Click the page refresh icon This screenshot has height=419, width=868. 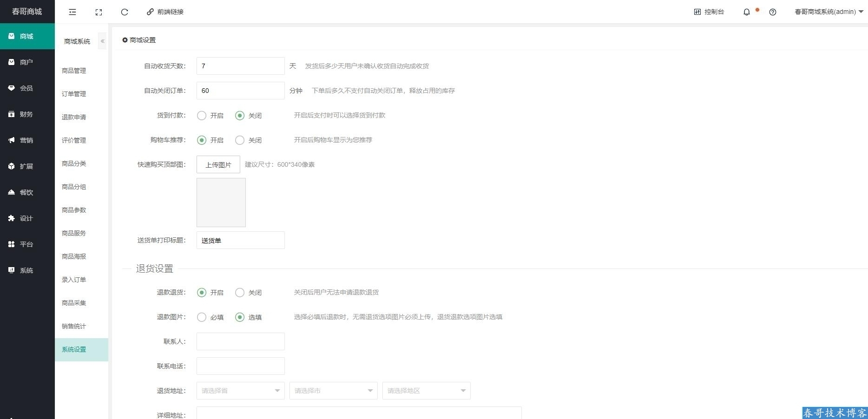point(125,12)
